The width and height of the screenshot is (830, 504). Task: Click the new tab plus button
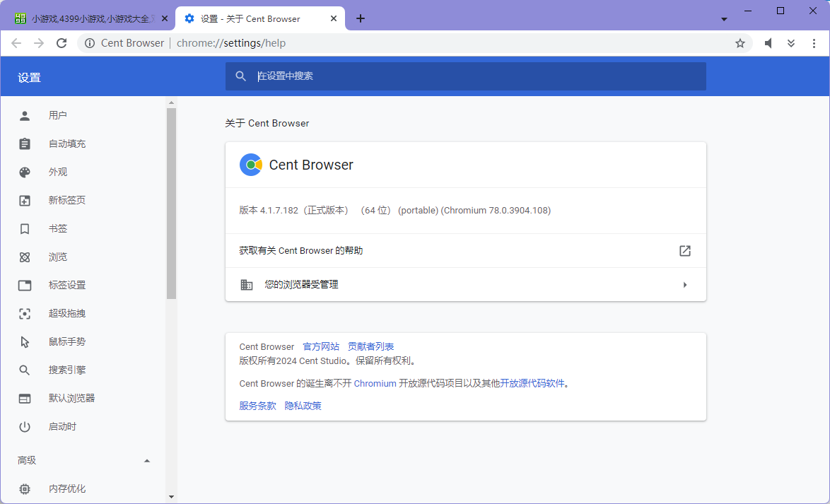[x=361, y=18]
